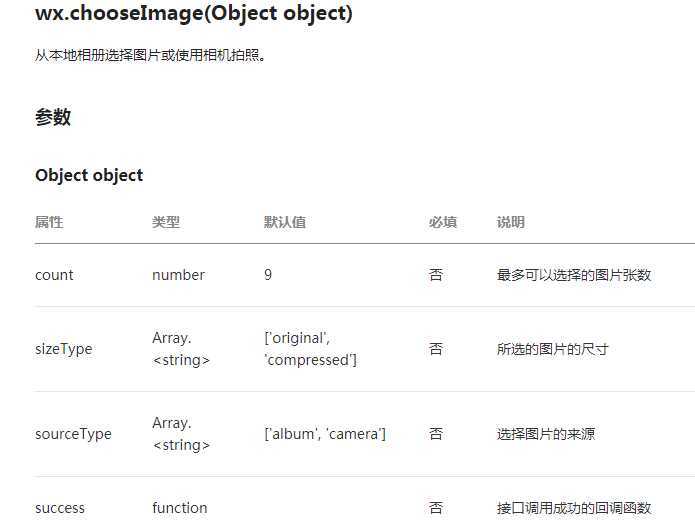Click description 最多可以选择的图片张数
The width and height of the screenshot is (695, 525).
(574, 275)
